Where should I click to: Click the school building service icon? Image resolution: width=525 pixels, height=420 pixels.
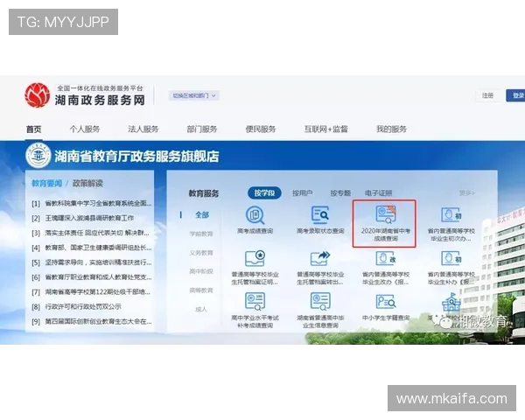tap(451, 303)
